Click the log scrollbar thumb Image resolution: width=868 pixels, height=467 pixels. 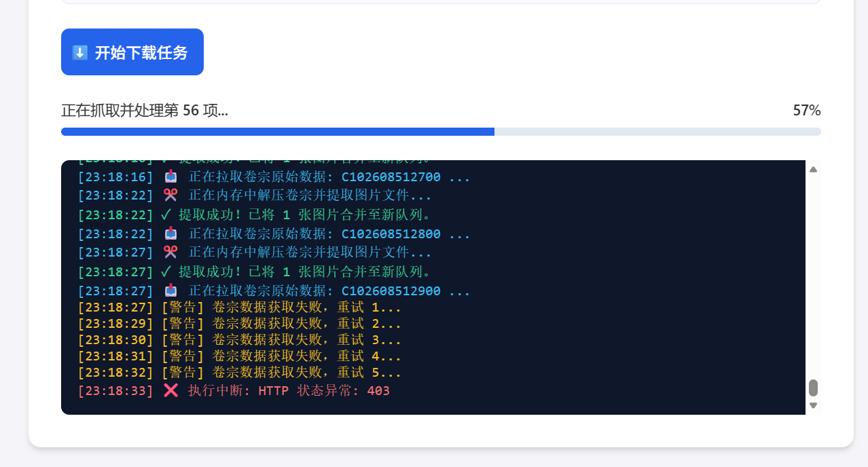pos(813,388)
